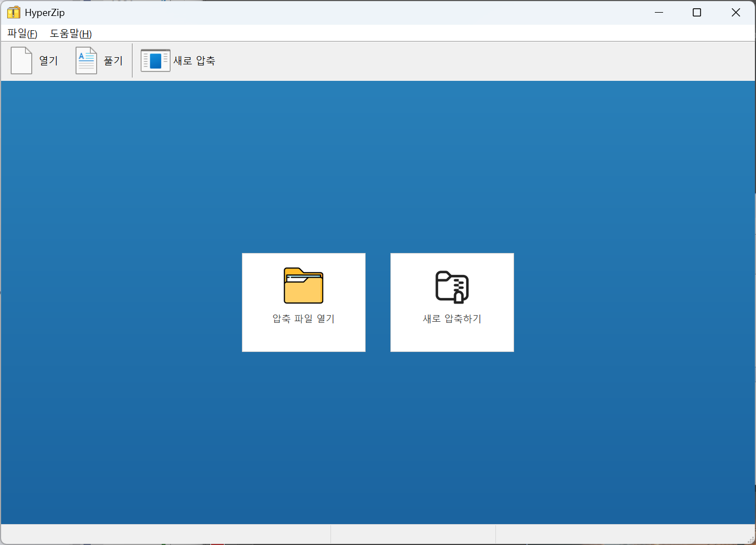
Task: Open the 도움말(H) menu
Action: tap(71, 34)
